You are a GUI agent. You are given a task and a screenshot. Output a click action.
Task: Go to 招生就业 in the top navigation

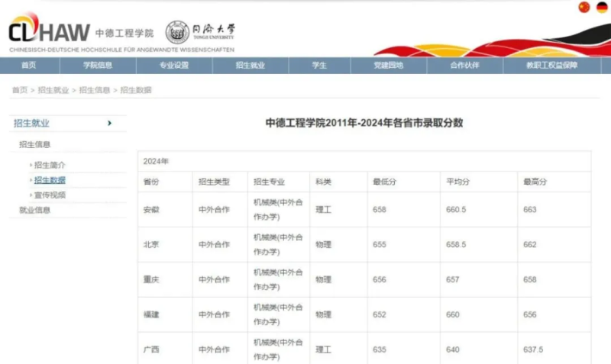[251, 66]
